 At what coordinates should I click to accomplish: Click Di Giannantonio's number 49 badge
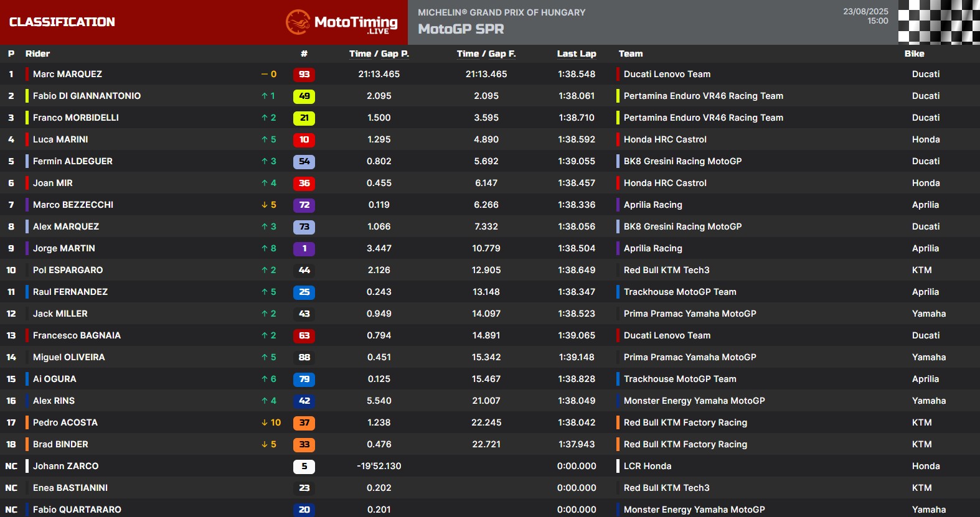[304, 96]
